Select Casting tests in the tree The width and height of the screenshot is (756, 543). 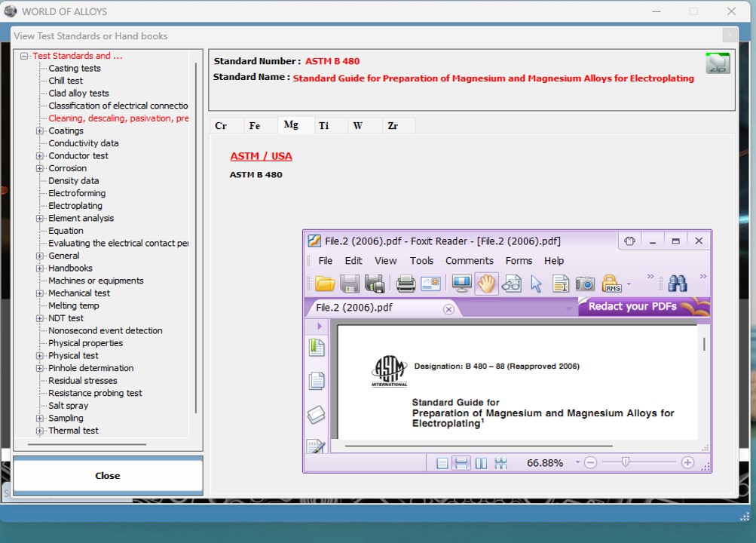[x=75, y=69]
